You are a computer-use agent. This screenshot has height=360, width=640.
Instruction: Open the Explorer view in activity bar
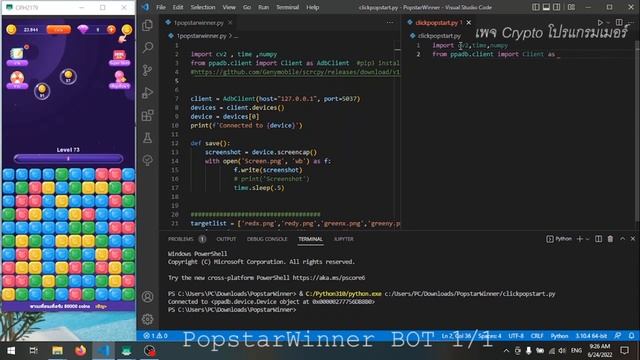(x=148, y=25)
